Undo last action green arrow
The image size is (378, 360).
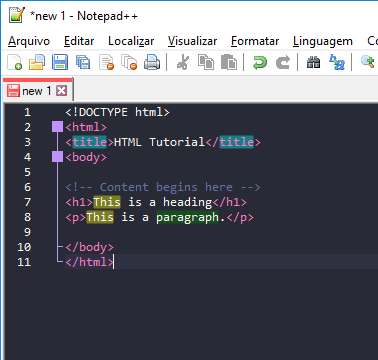tap(260, 62)
